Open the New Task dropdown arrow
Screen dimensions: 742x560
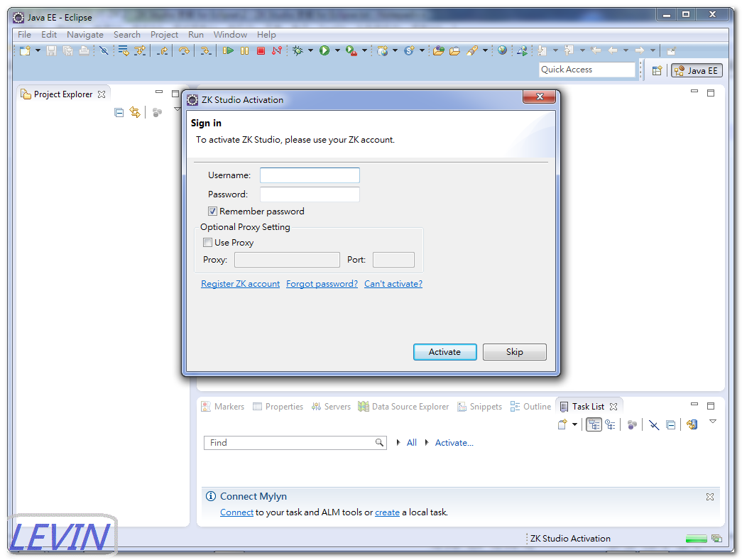[x=574, y=424]
